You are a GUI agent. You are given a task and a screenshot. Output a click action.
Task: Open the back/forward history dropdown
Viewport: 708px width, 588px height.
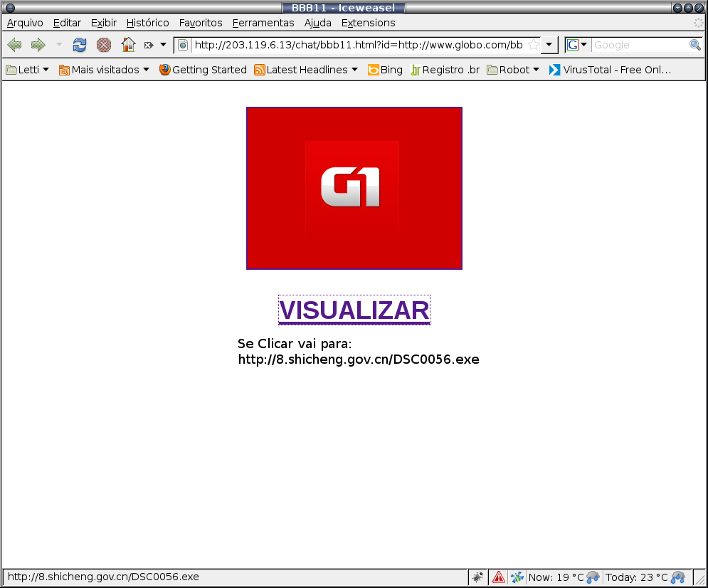pyautogui.click(x=59, y=45)
